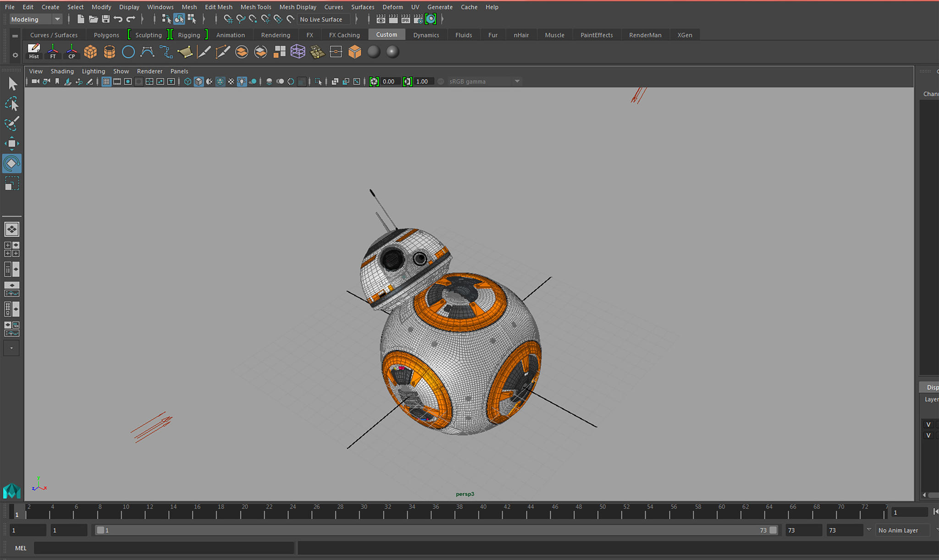Open the sRGB gamma view transform dropdown
The image size is (939, 560).
484,82
